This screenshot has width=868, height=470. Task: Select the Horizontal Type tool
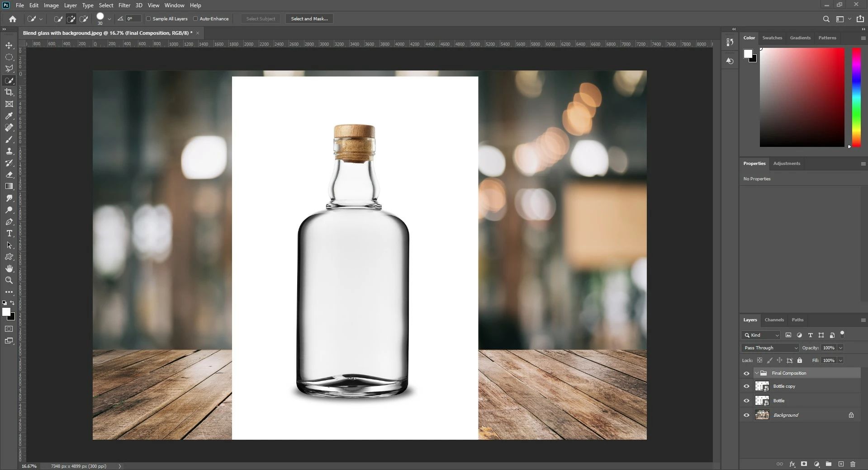[x=9, y=233]
